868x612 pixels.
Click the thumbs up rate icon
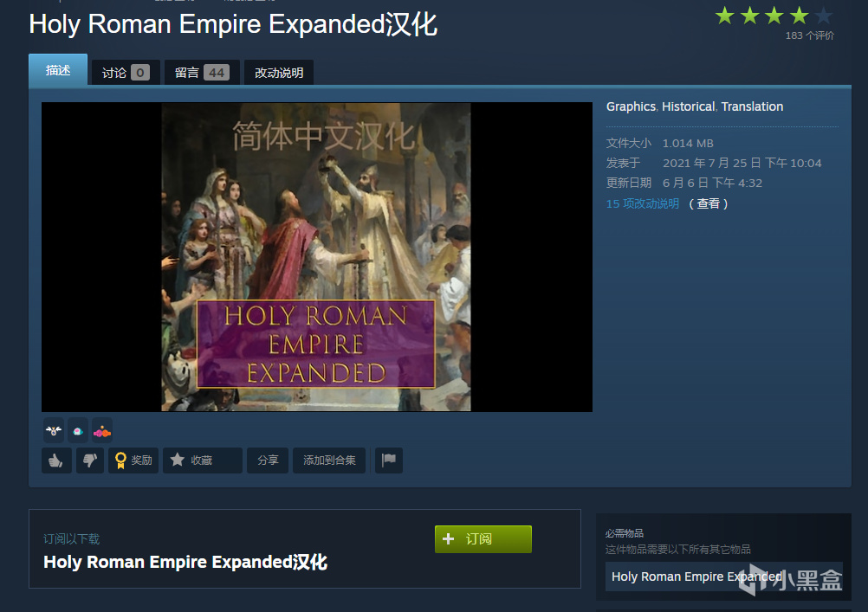tap(56, 461)
